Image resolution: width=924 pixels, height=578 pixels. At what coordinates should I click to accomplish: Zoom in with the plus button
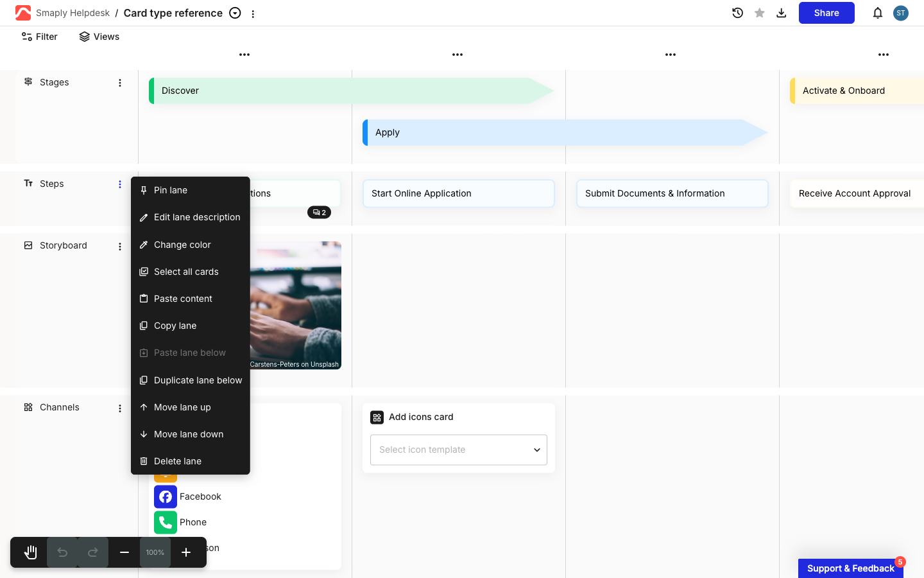[186, 552]
